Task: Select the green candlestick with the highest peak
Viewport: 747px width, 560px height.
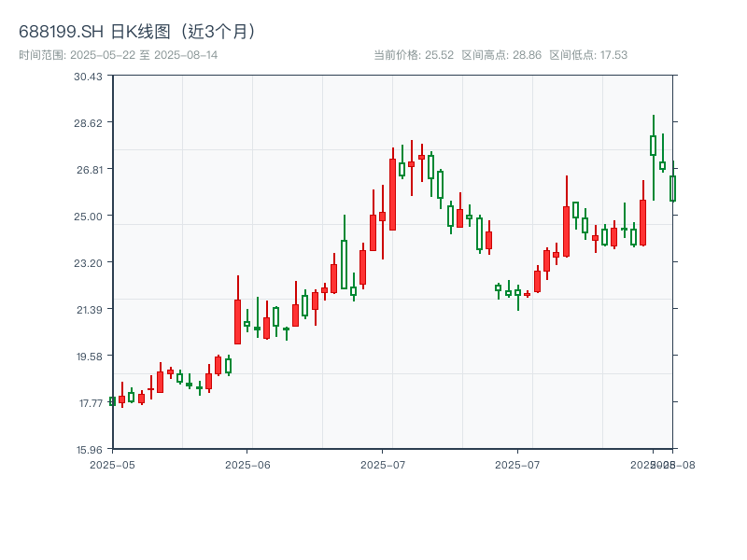Action: (654, 146)
